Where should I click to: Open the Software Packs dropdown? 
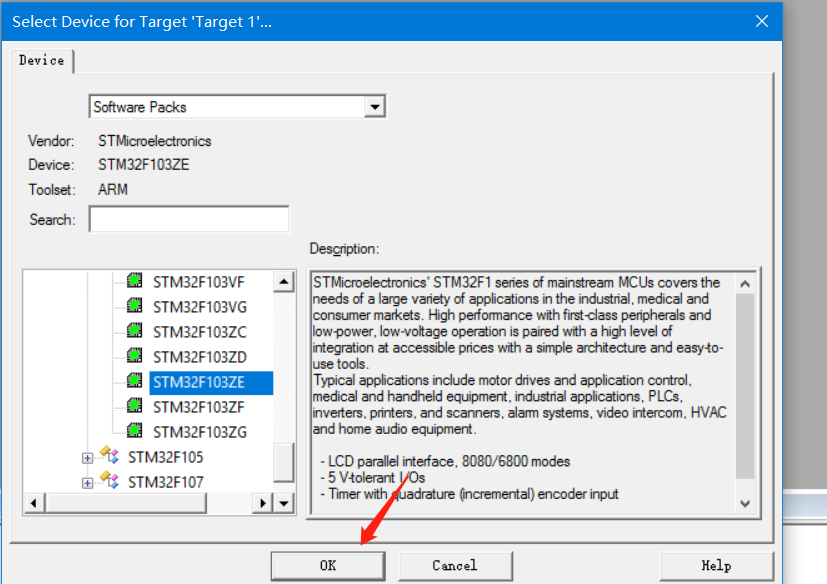pos(374,107)
